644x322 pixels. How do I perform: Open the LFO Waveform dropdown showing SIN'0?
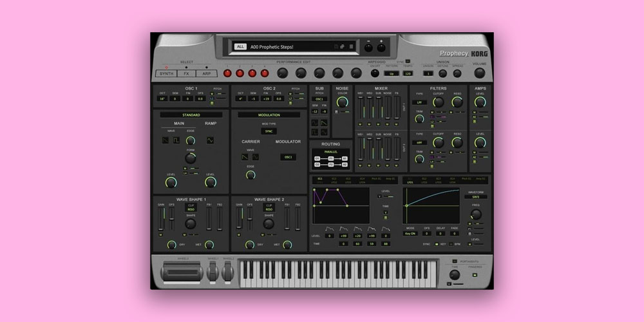(476, 196)
